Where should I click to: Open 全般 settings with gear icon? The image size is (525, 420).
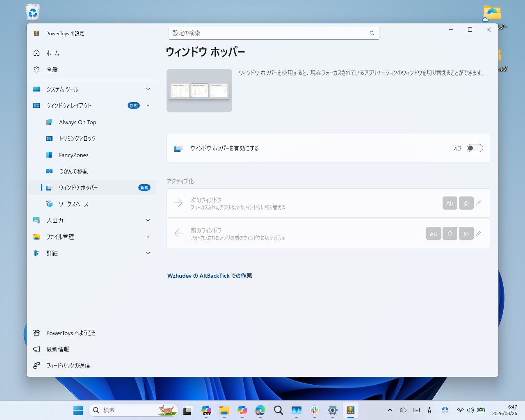click(x=92, y=70)
